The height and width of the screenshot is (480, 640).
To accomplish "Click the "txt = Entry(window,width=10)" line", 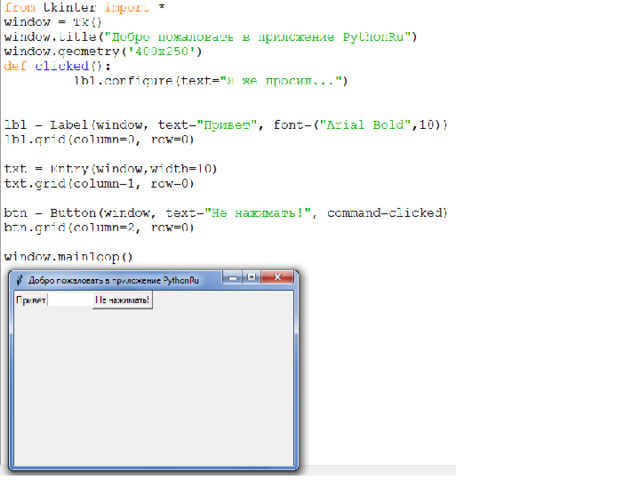I will click(x=110, y=169).
